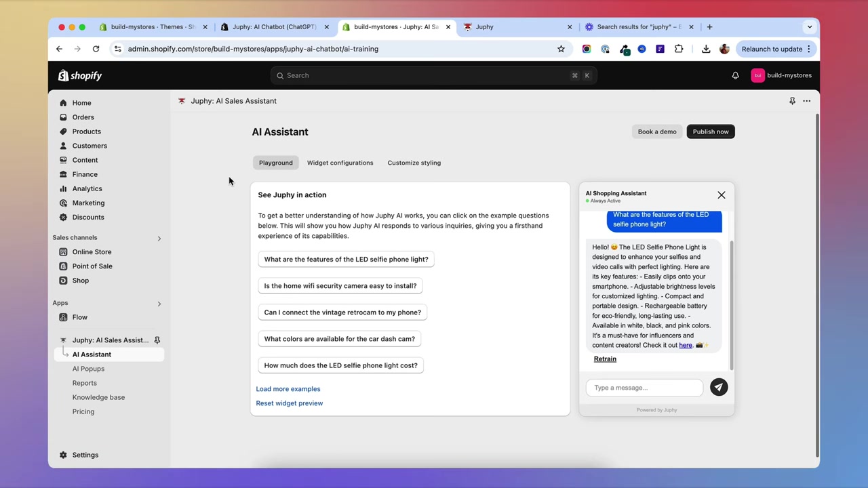Open the Analytics bar chart icon

coord(63,188)
